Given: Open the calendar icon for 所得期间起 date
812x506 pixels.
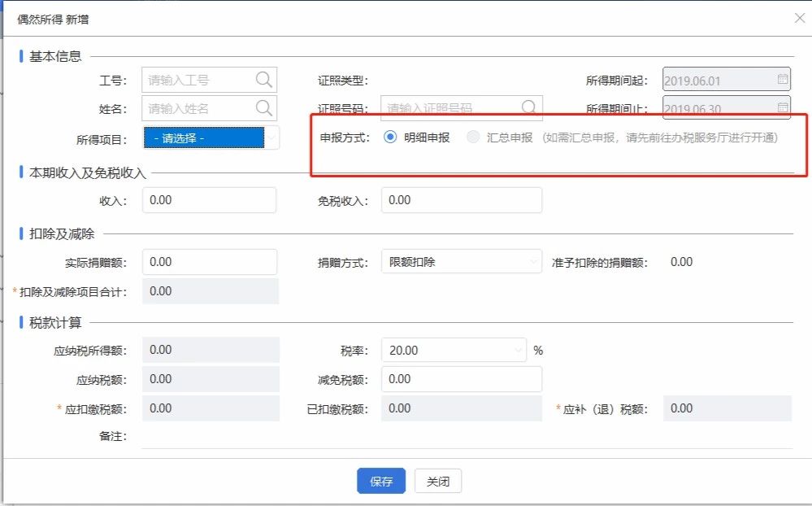Looking at the screenshot, I should pos(782,79).
